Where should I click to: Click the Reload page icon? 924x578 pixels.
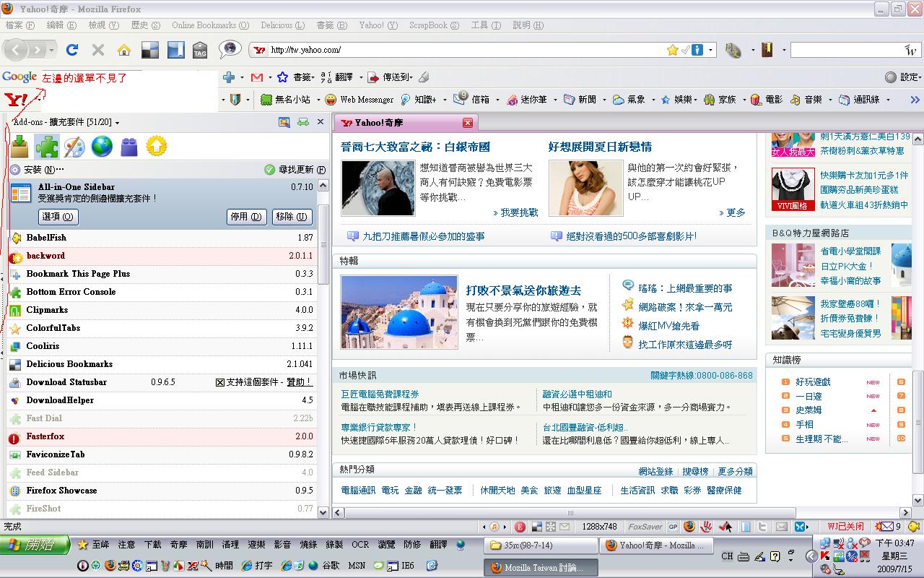71,50
